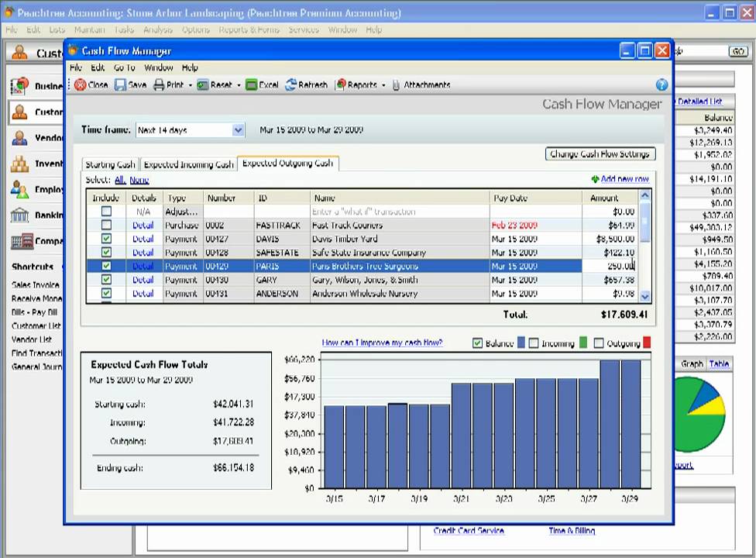Open the File menu in Cash Flow Manager
756x558 pixels.
pos(76,67)
